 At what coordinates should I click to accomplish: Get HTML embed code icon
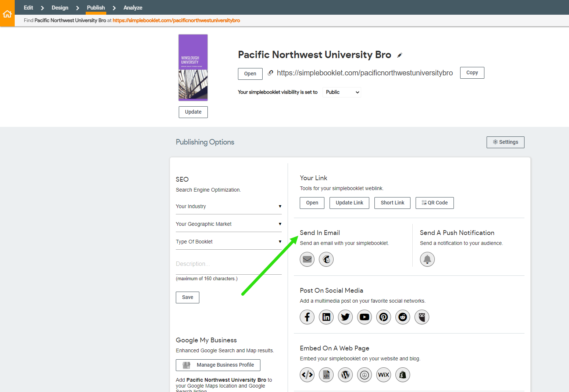(x=307, y=375)
